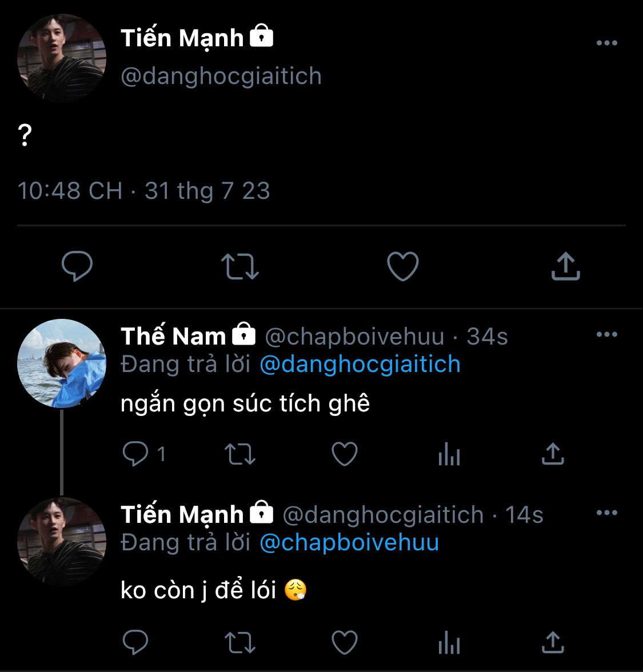The height and width of the screenshot is (672, 643).
Task: Open more options on the last reply
Action: [x=606, y=513]
